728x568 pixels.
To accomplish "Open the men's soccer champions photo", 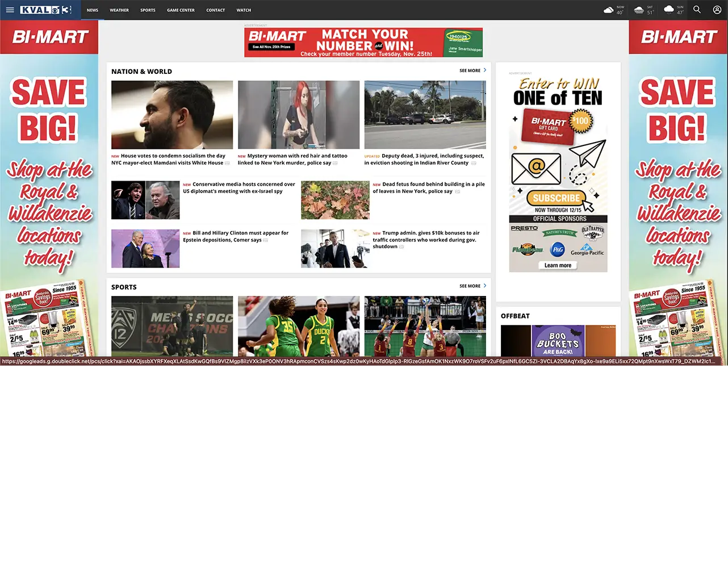I will [172, 326].
